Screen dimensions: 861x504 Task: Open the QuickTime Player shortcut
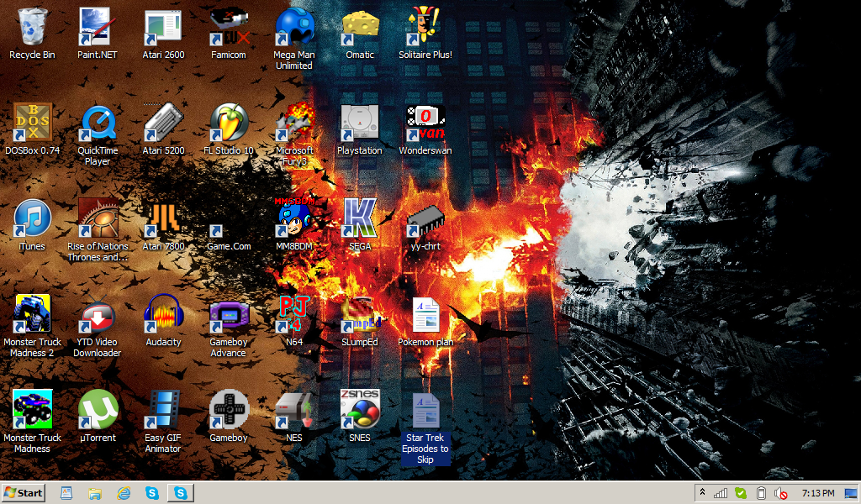pyautogui.click(x=98, y=123)
